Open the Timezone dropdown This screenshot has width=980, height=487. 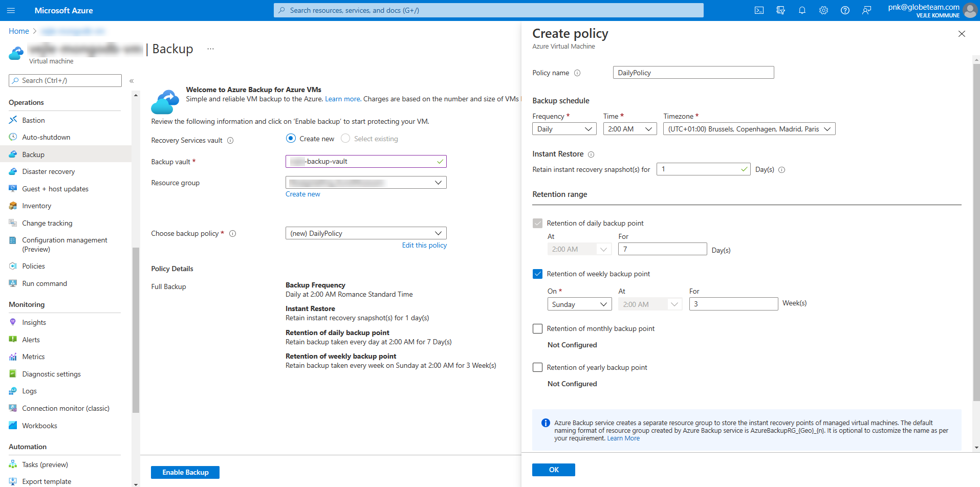point(749,129)
